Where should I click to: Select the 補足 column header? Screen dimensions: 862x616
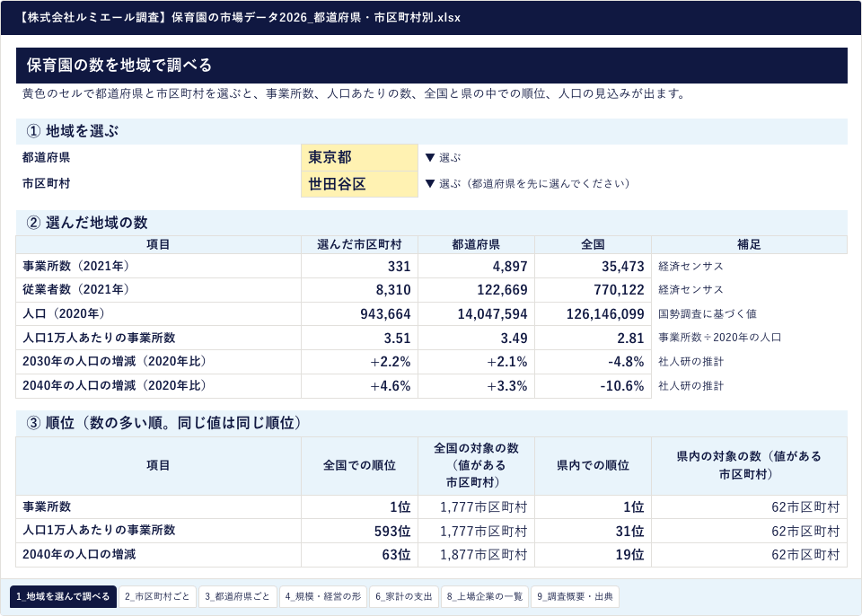click(749, 245)
